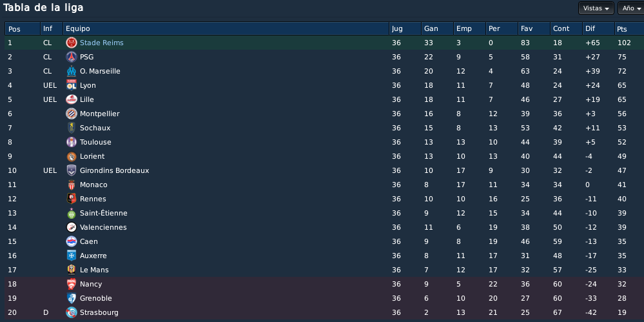This screenshot has width=644, height=322.
Task: Click the Girondins Bordeaux crest
Action: [x=72, y=170]
